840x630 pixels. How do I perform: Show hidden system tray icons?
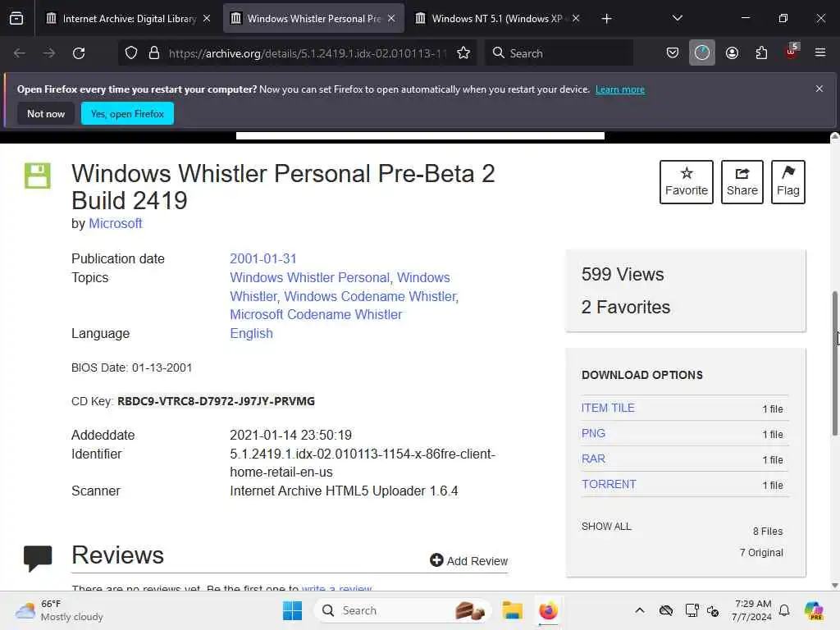click(640, 610)
